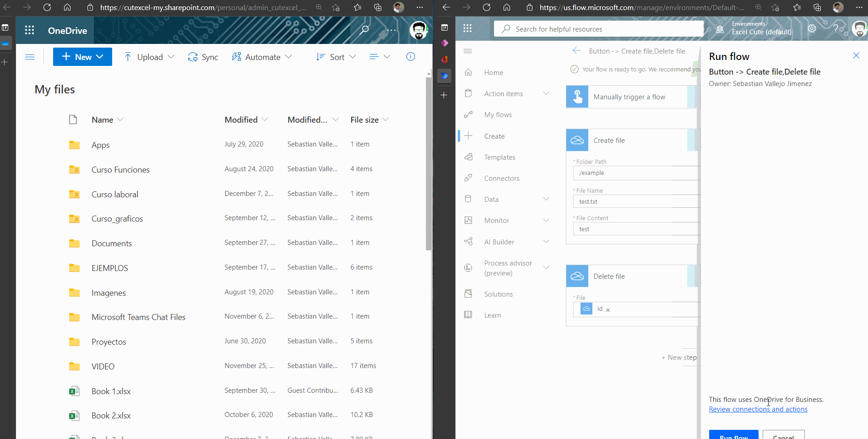868x439 pixels.
Task: Open Home in Power Automate navigation
Action: coord(493,72)
